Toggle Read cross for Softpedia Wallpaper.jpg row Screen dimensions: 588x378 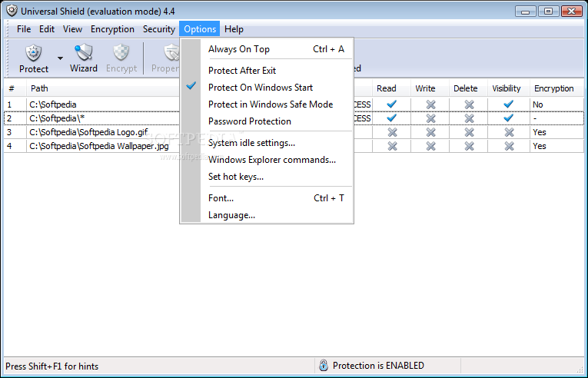(392, 146)
